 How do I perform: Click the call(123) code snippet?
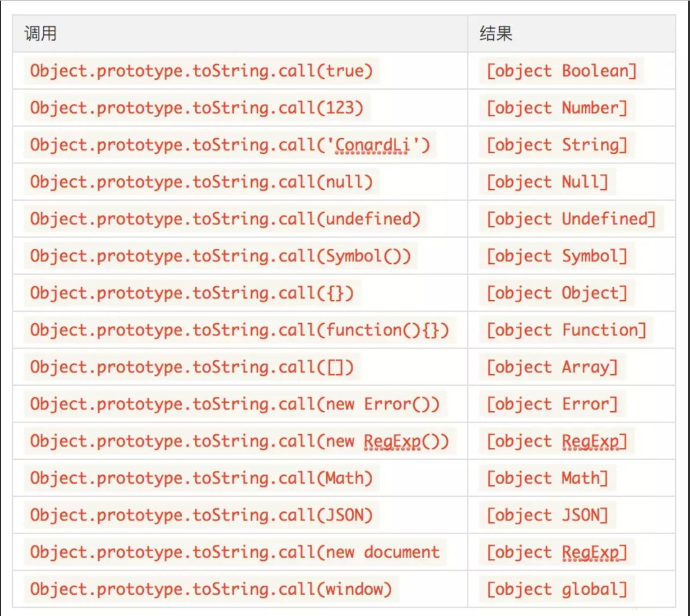pos(197,108)
